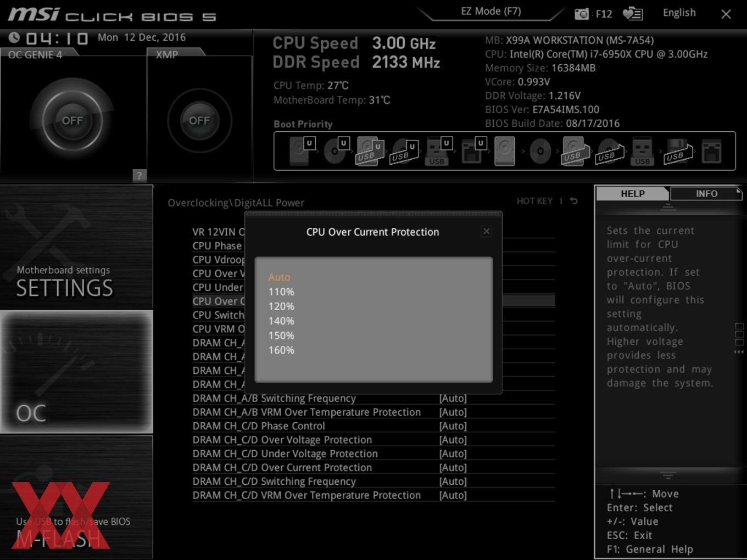Choose the 110% option
The height and width of the screenshot is (560, 747).
click(x=281, y=292)
